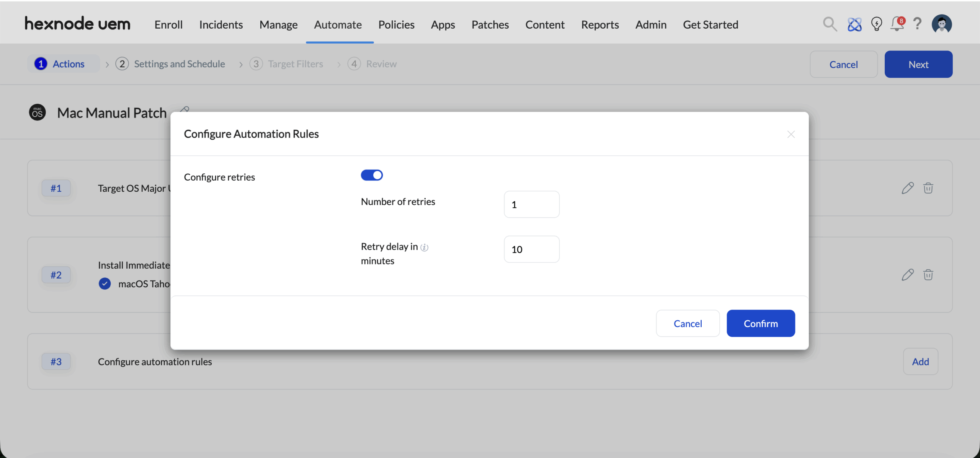Click the macOS icon beside Mac Manual Patch
This screenshot has height=458, width=980.
38,112
